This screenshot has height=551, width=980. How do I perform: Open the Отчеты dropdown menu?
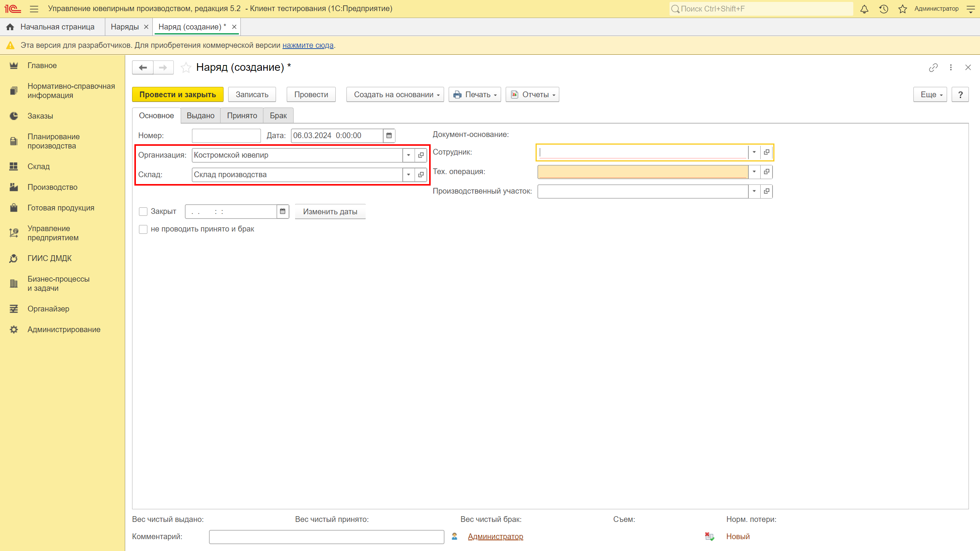(x=532, y=95)
